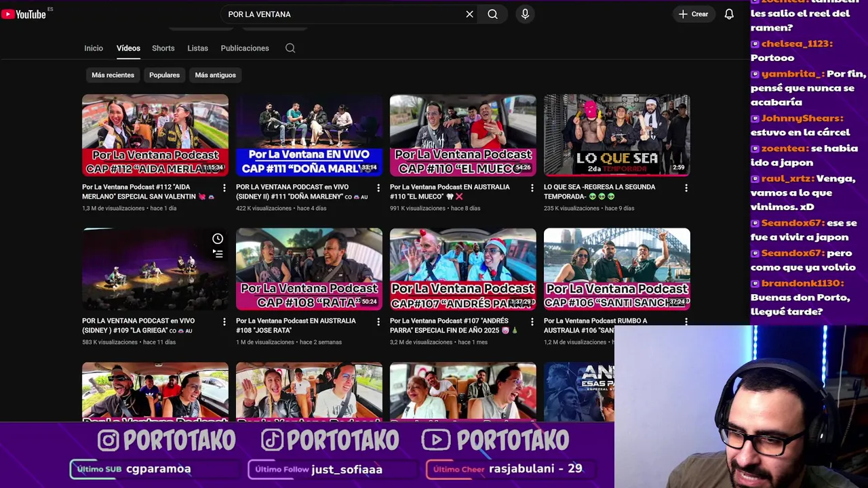
Task: Open options menu for #112 AIDA MERLANO video
Action: point(224,188)
